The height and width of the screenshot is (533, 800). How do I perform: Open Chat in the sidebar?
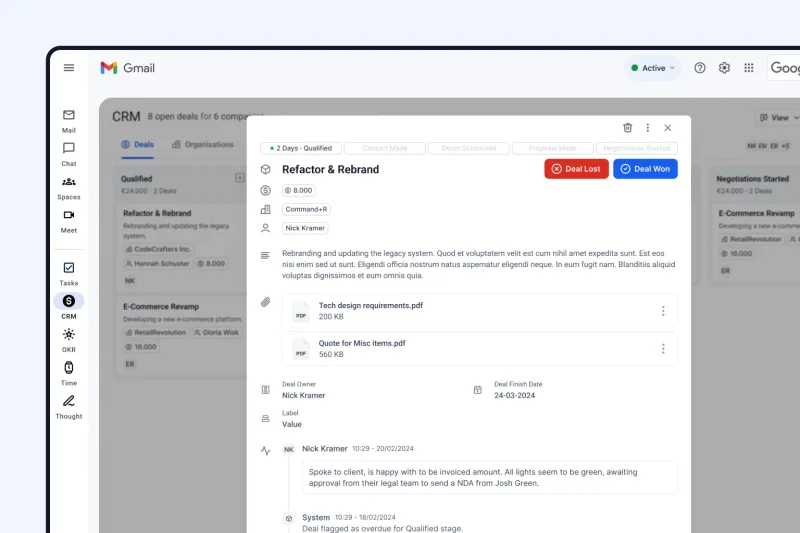coord(69,155)
